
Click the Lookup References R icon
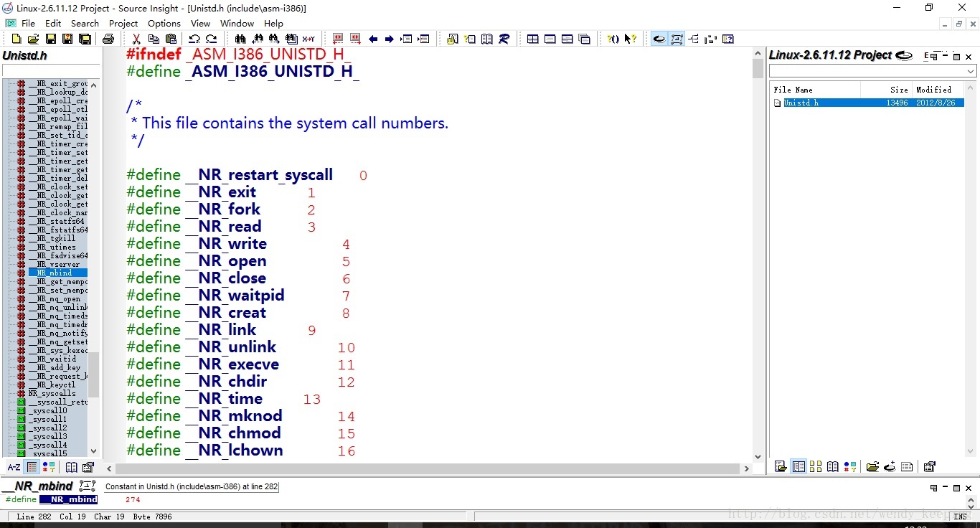pos(504,39)
